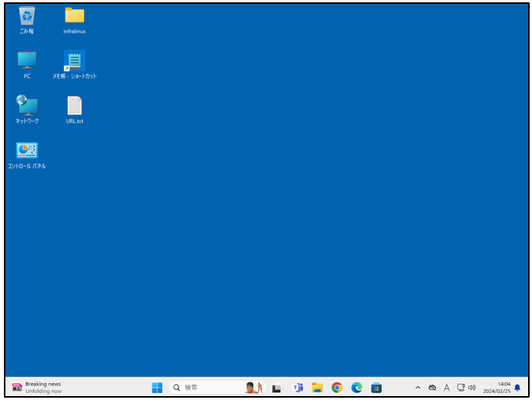Open File Explorer from the taskbar
Image resolution: width=532 pixels, height=400 pixels.
(x=317, y=388)
